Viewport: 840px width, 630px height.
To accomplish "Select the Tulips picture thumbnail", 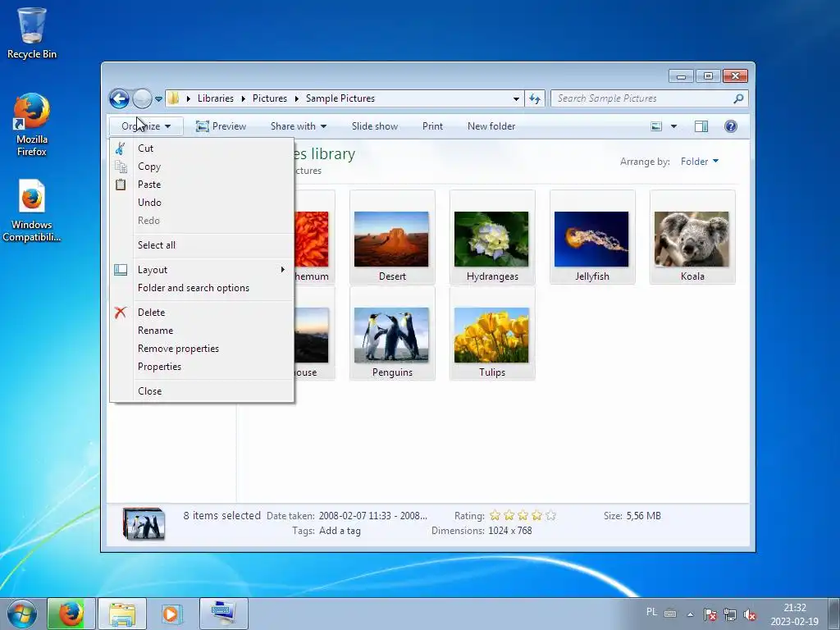I will (x=492, y=334).
